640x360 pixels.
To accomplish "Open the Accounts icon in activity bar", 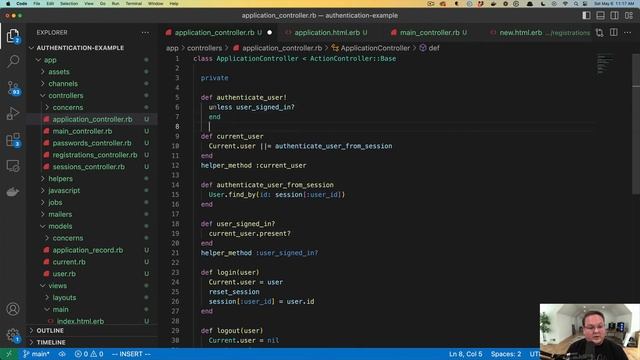I will [x=13, y=309].
